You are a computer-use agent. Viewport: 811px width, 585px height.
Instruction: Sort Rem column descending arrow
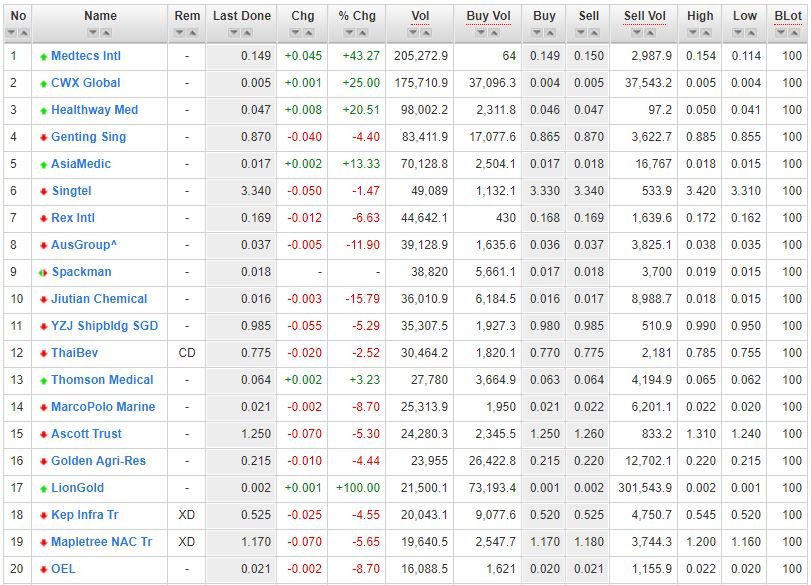tap(179, 33)
